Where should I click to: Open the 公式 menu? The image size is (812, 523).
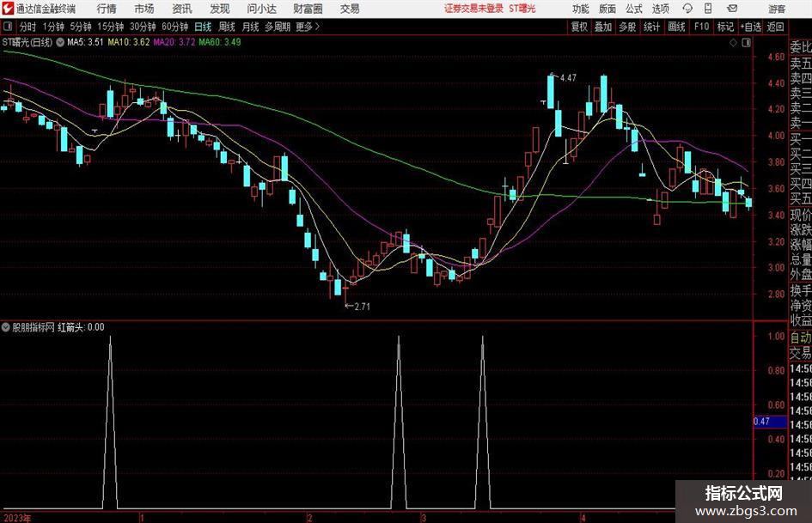633,9
